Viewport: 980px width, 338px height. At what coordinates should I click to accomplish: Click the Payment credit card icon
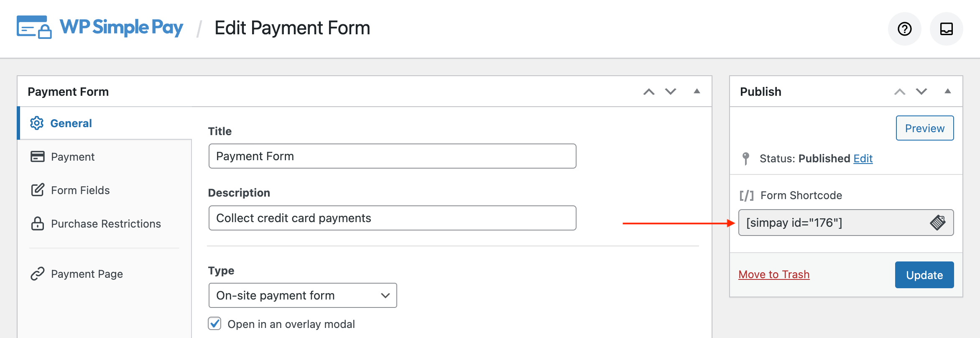tap(37, 156)
